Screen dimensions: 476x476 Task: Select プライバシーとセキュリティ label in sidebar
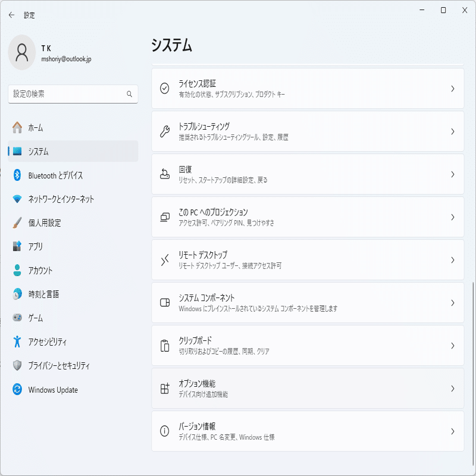[x=59, y=365]
